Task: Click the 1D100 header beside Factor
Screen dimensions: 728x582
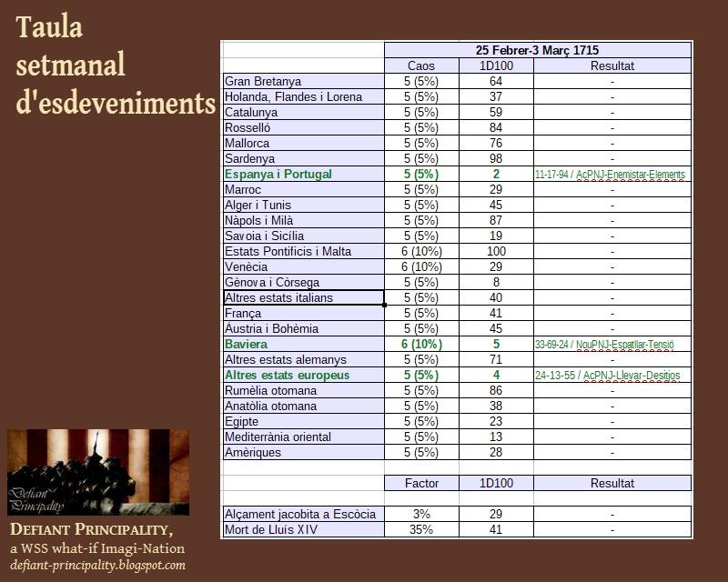Action: click(496, 483)
